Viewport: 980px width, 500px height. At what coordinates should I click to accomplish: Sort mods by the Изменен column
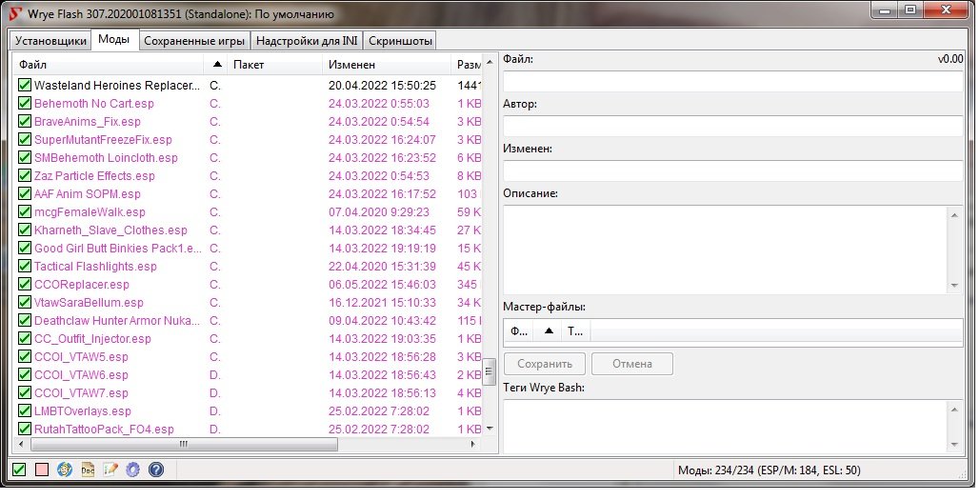pos(352,65)
